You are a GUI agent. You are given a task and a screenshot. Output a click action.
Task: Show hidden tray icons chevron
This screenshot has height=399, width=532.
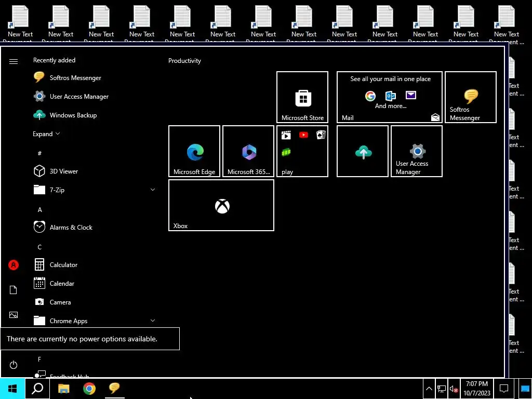tap(429, 389)
